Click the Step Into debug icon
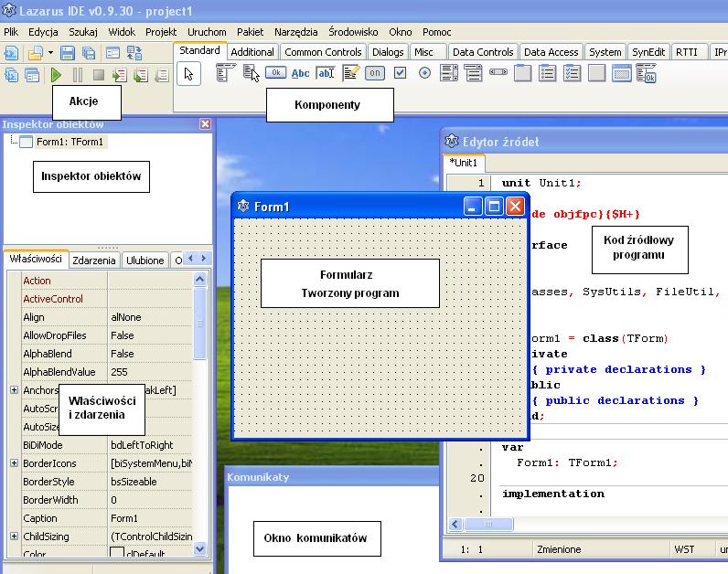Viewport: 728px width, 574px height. click(x=120, y=75)
